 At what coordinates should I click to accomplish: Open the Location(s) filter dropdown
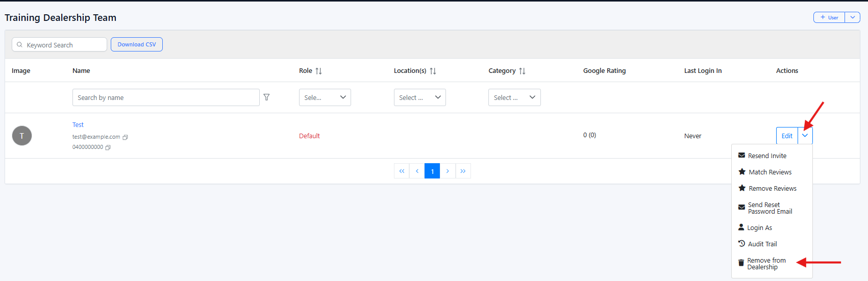click(x=419, y=97)
